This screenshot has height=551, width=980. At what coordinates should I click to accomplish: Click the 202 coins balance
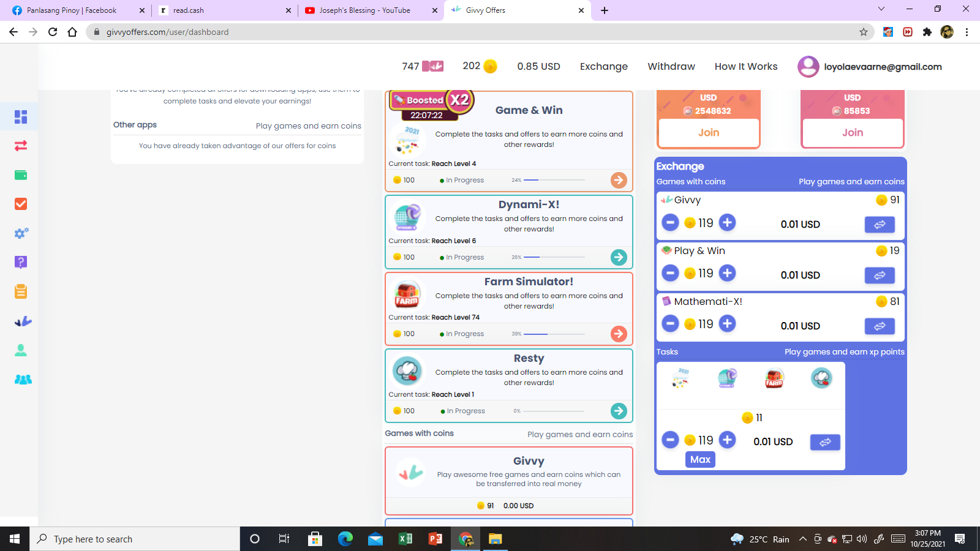pos(480,66)
